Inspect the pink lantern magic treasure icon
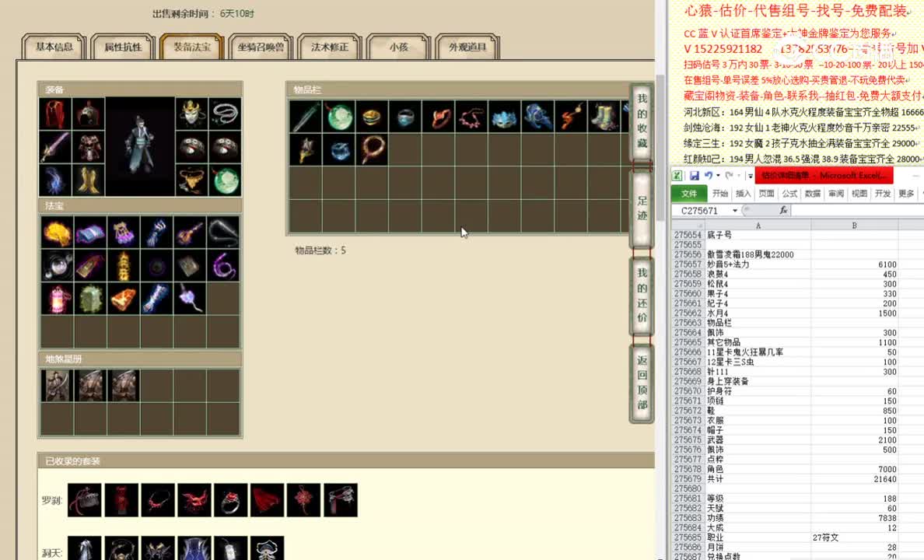The image size is (924, 560). [x=57, y=298]
